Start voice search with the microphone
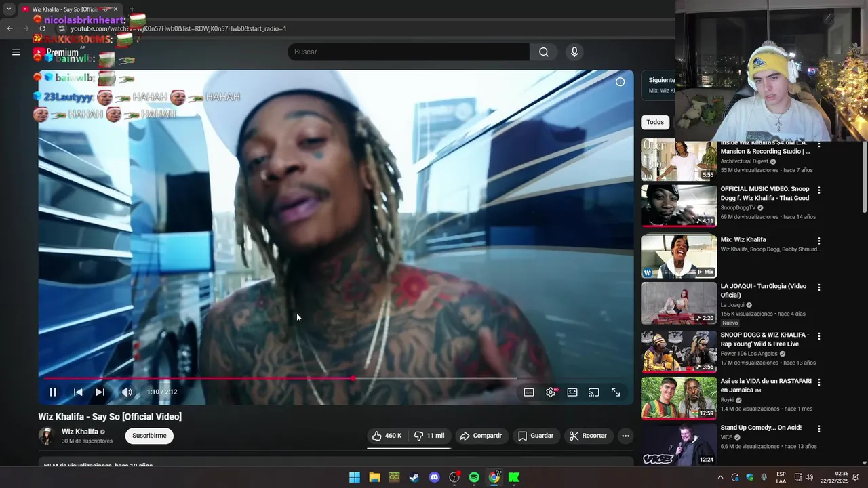 point(574,52)
